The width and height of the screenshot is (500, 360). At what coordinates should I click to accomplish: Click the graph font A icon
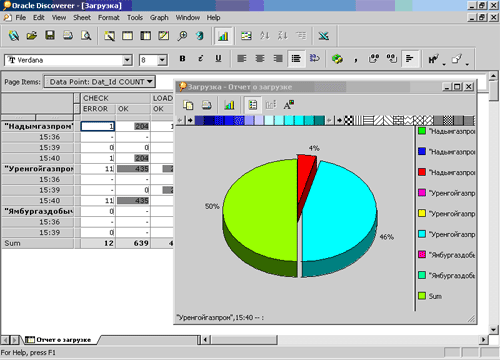tap(289, 105)
